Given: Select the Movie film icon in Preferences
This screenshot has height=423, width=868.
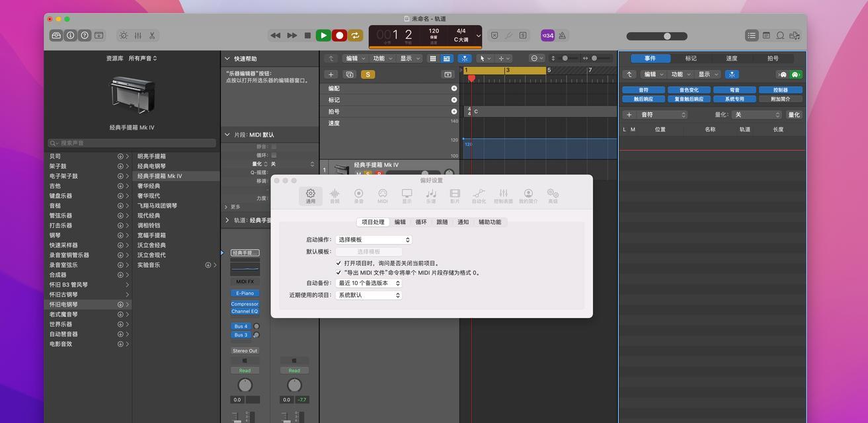Looking at the screenshot, I should (455, 196).
